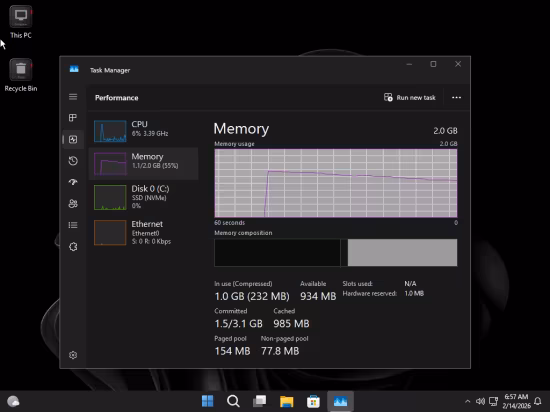The image size is (550, 412).
Task: Click the Ethernet mini graph thumbnail
Action: click(110, 232)
